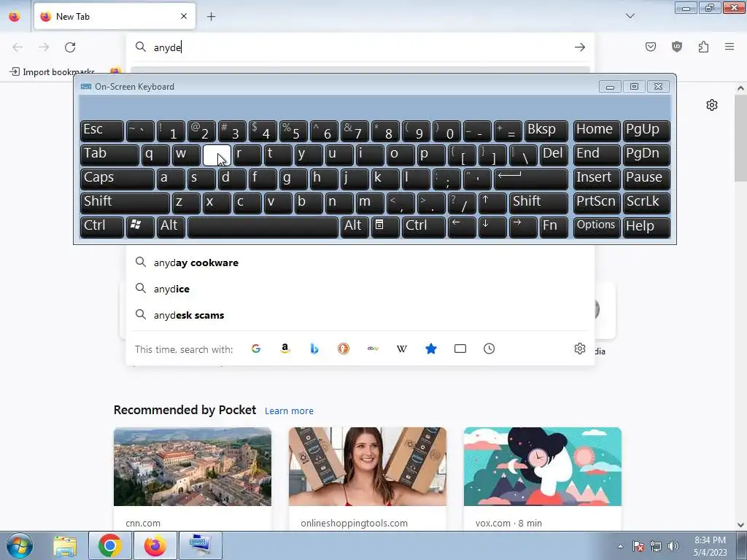The height and width of the screenshot is (560, 747).
Task: Reload the current page
Action: 70,47
